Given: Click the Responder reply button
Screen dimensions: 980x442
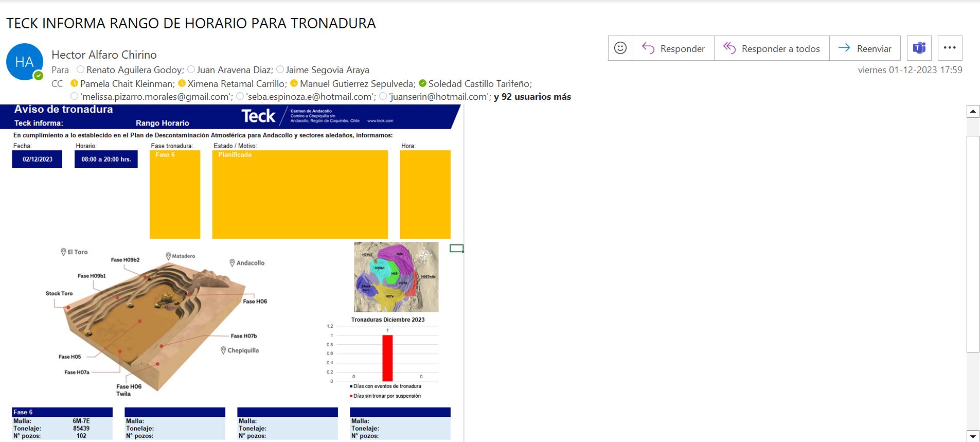Looking at the screenshot, I should (673, 48).
